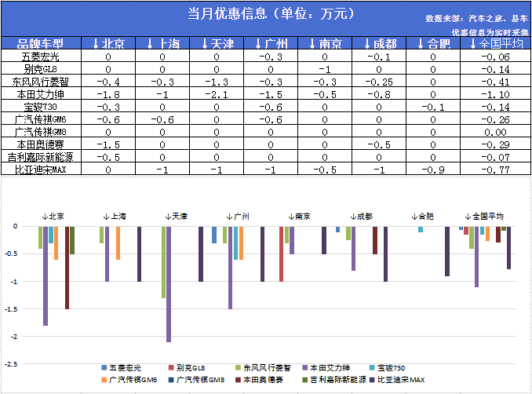This screenshot has width=532, height=394.
Task: Select the ↓天津 table header cell
Action: point(217,43)
